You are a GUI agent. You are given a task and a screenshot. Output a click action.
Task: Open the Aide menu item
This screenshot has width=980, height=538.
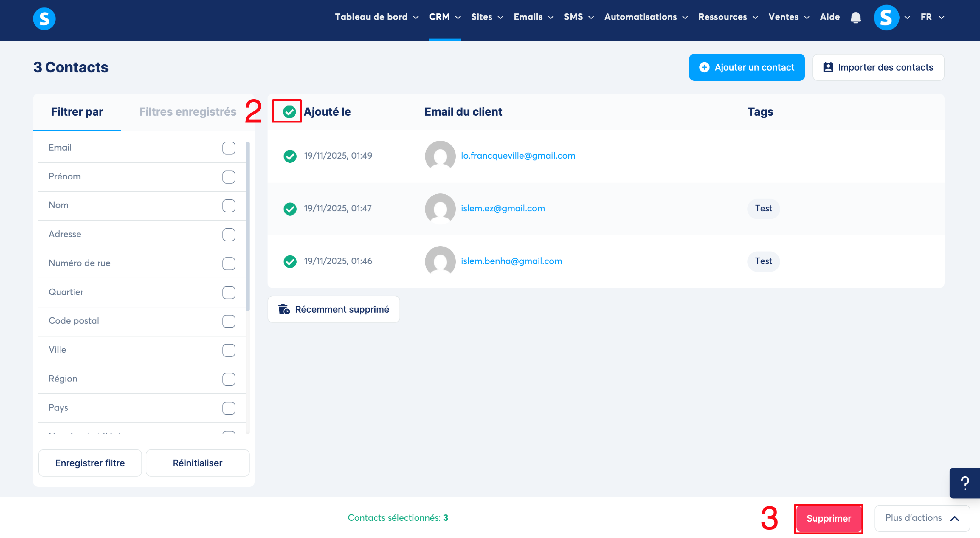click(829, 17)
